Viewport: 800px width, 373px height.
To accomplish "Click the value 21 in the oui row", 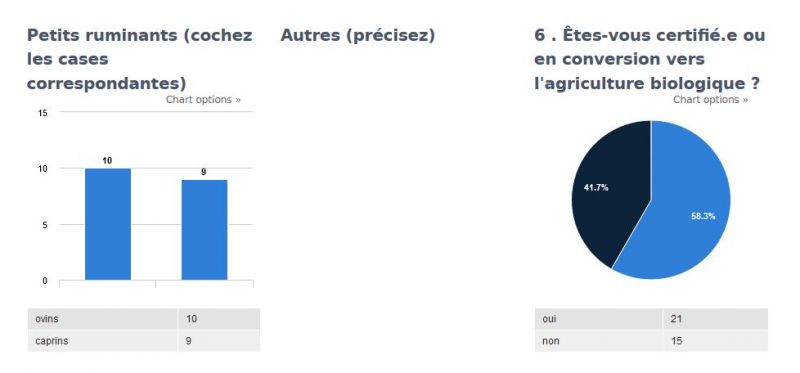I will coord(677,319).
